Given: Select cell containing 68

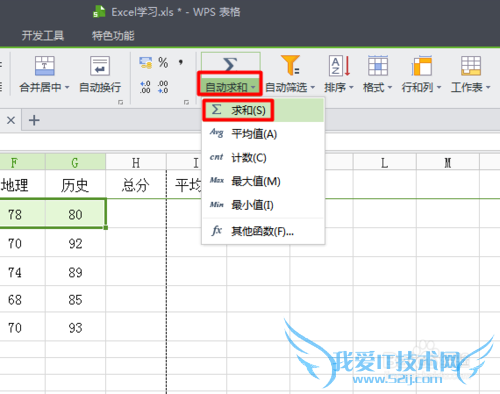Looking at the screenshot, I should [x=22, y=299].
